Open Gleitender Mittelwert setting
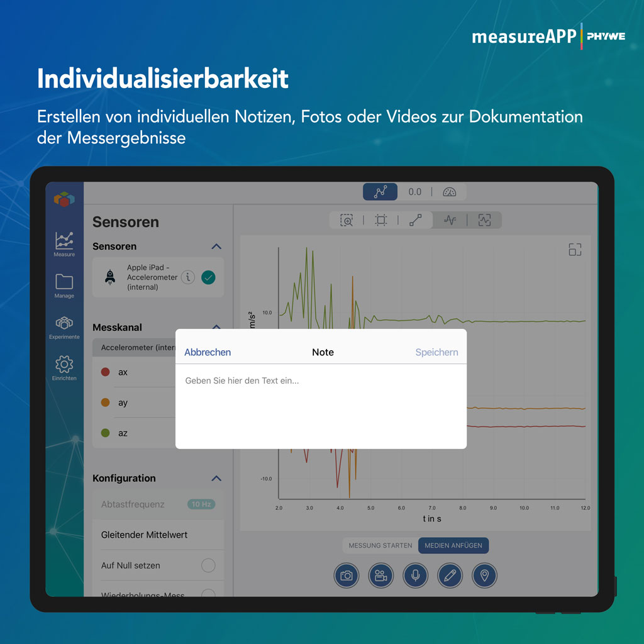This screenshot has width=644, height=644. 158,535
